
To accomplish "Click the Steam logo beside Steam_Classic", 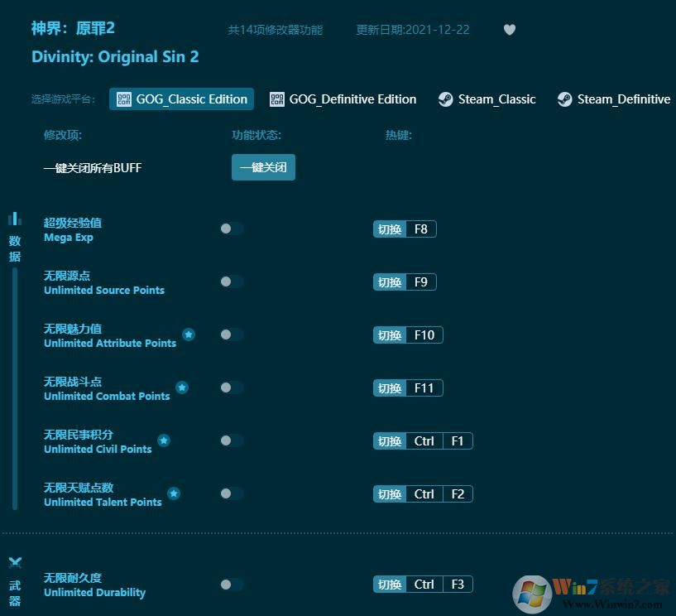I will click(x=445, y=99).
